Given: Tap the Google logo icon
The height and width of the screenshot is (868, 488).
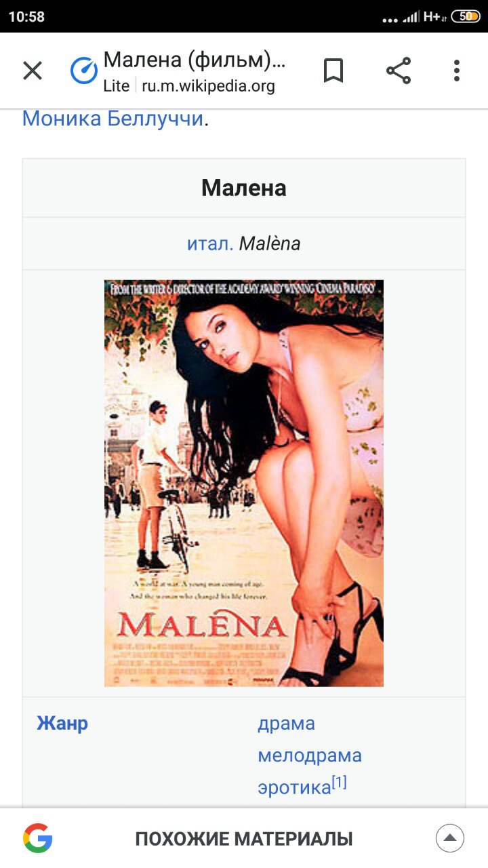Looking at the screenshot, I should click(x=38, y=838).
